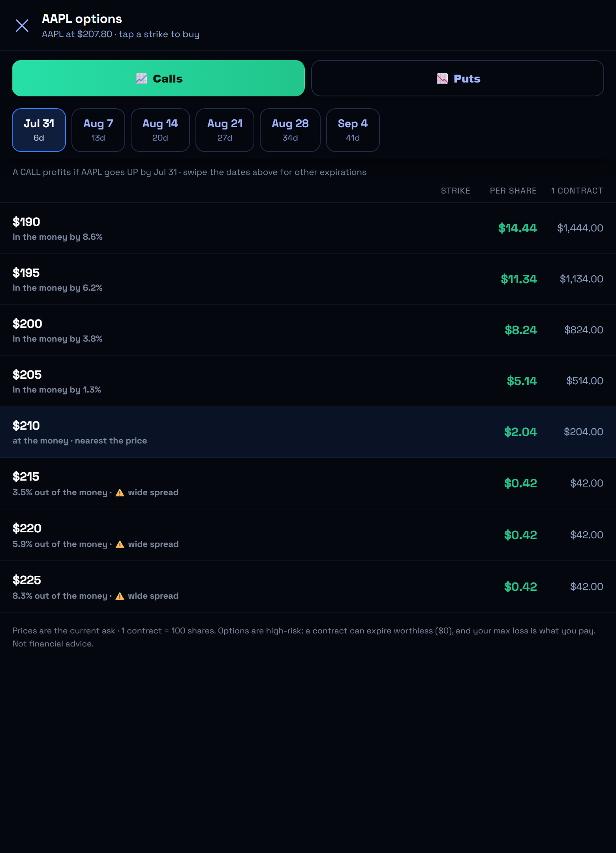Click the 'AAPL at $207.80' subtitle
Screen dimensions: 616x853
pos(77,34)
